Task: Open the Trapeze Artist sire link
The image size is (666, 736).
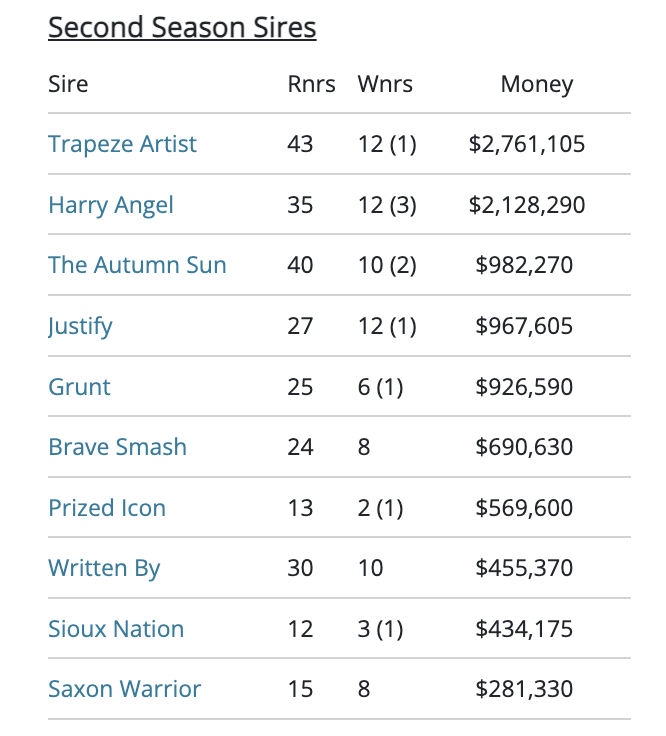Action: 122,145
